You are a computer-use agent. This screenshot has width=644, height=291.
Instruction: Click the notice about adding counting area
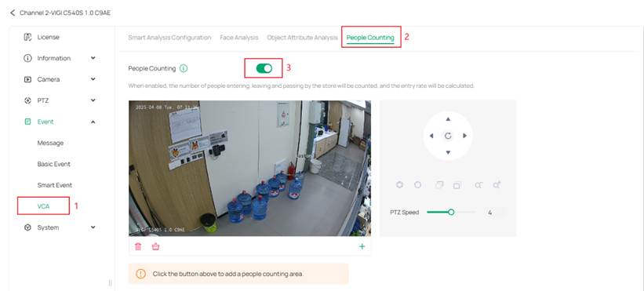(x=238, y=274)
